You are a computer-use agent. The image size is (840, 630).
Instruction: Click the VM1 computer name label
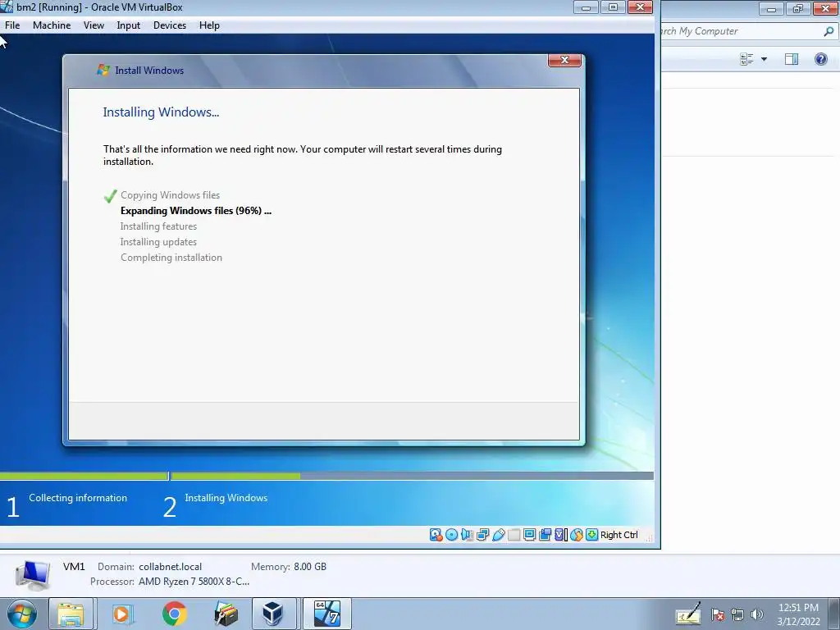click(74, 566)
